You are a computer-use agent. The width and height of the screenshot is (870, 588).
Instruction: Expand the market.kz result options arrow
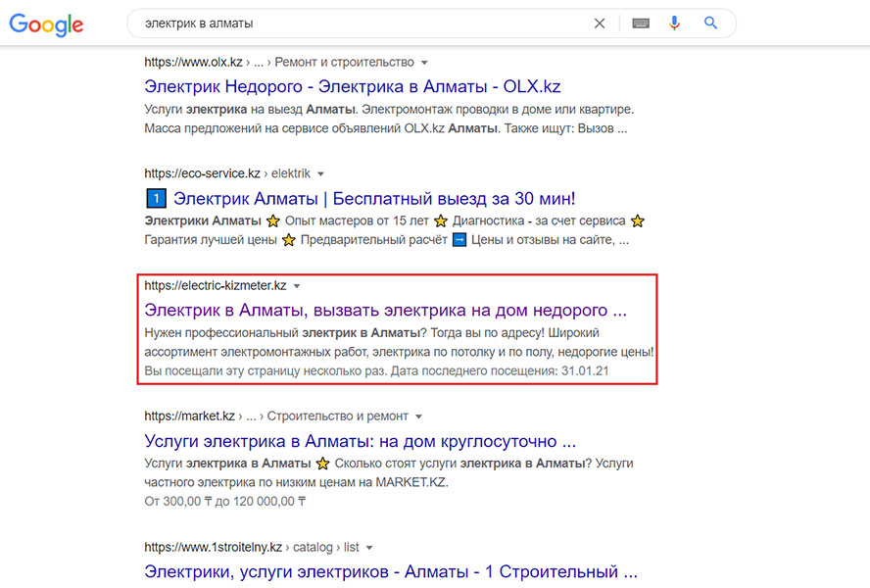pyautogui.click(x=418, y=416)
